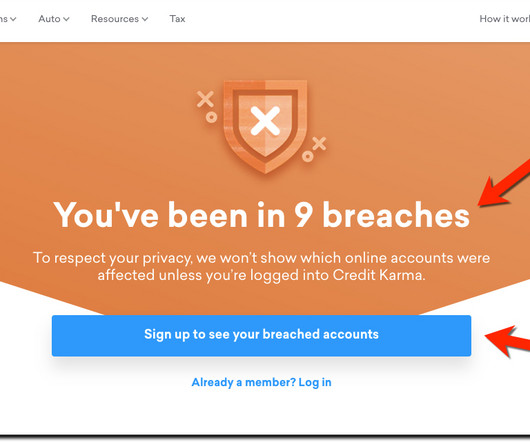Expand the Resources dropdown chevron
The image size is (530, 442).
[x=145, y=19]
